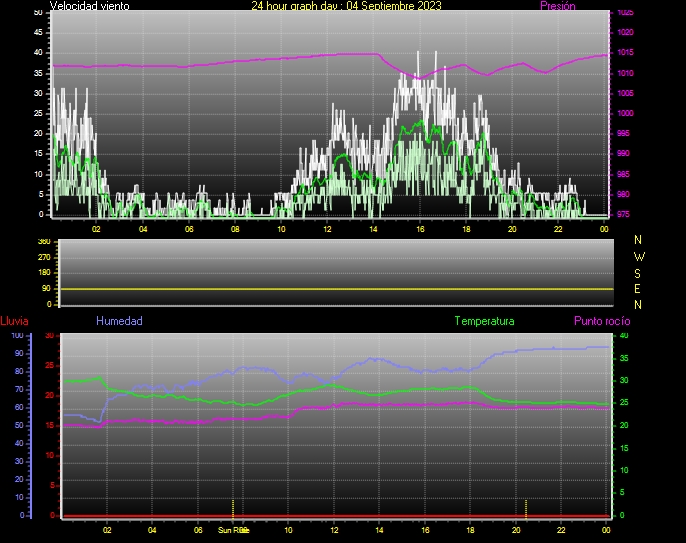
Task: Click the 16 hour label below the wind graph
Action: click(420, 229)
